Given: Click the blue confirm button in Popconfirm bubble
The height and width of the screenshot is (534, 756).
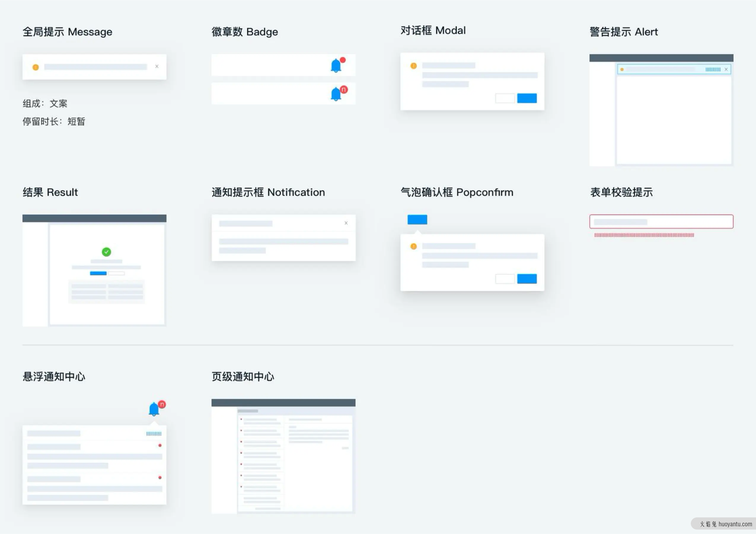Looking at the screenshot, I should (x=527, y=279).
